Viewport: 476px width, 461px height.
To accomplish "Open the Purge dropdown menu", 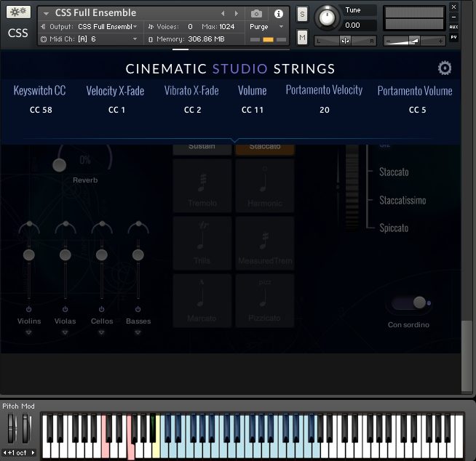I will pos(281,27).
